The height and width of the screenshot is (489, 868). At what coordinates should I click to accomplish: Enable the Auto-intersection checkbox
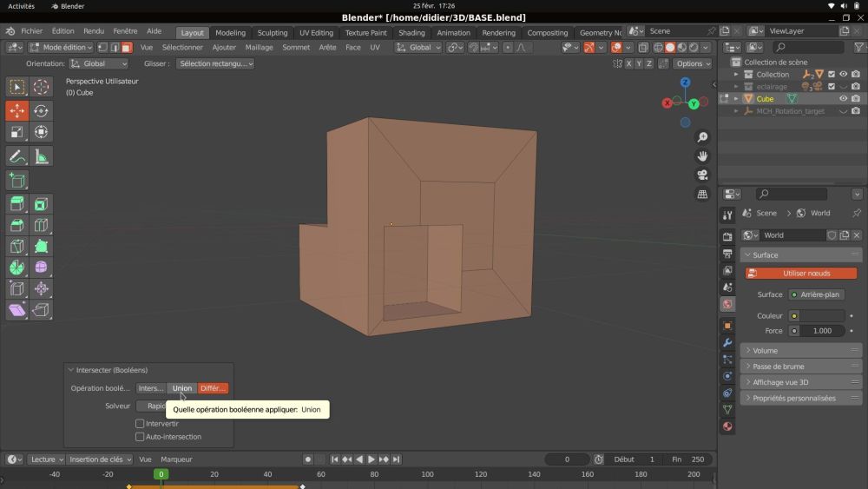coord(140,437)
